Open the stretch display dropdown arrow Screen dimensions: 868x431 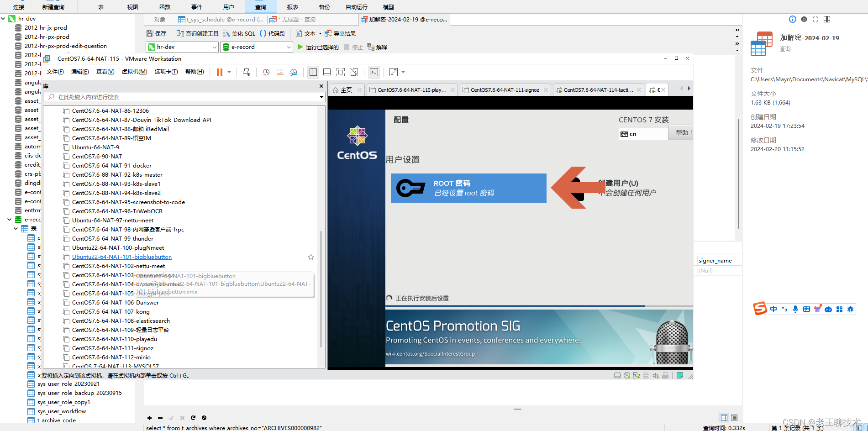[x=403, y=72]
